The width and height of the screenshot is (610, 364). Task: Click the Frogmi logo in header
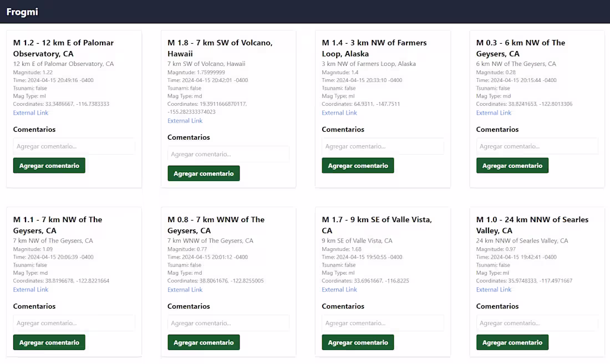pos(22,12)
